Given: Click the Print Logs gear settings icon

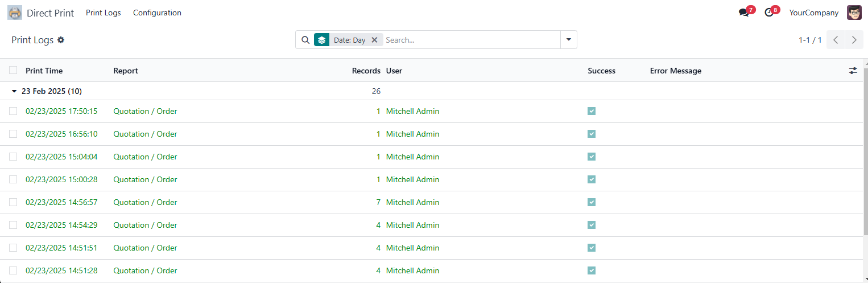Looking at the screenshot, I should (x=61, y=40).
